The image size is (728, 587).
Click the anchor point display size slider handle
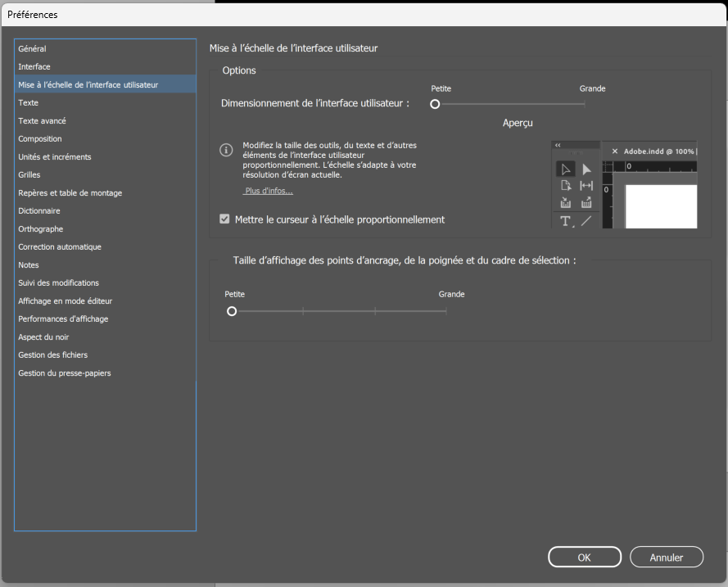(x=232, y=311)
